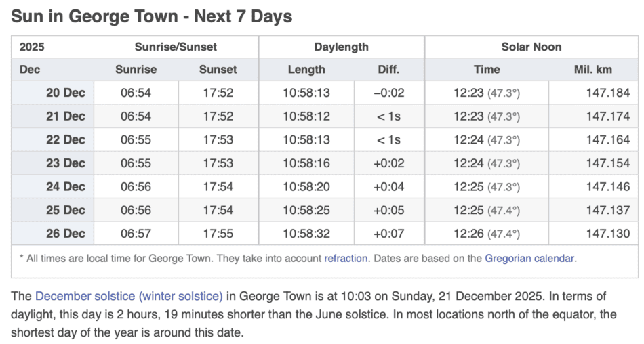This screenshot has height=344, width=644.
Task: Open the refraction link
Action: point(346,258)
